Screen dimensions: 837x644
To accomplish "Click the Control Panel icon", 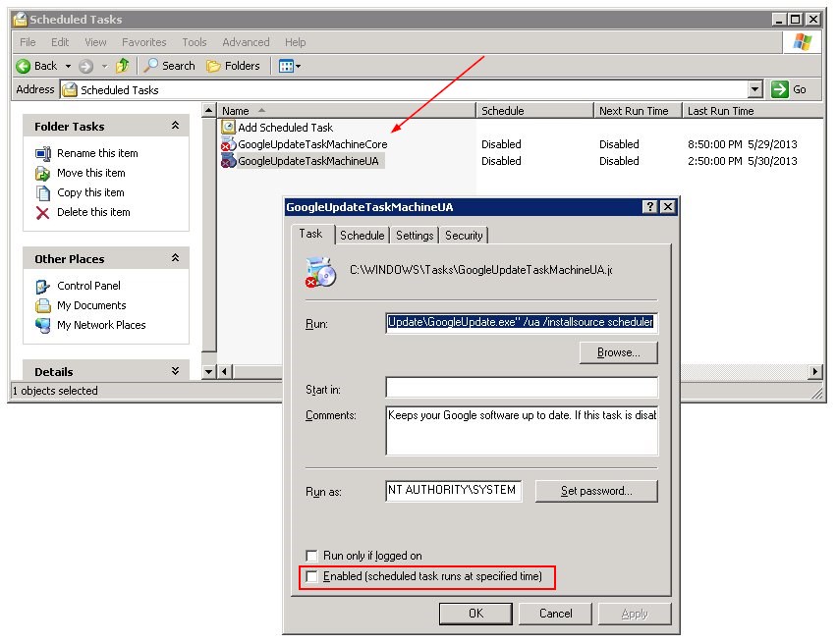I will tap(42, 287).
